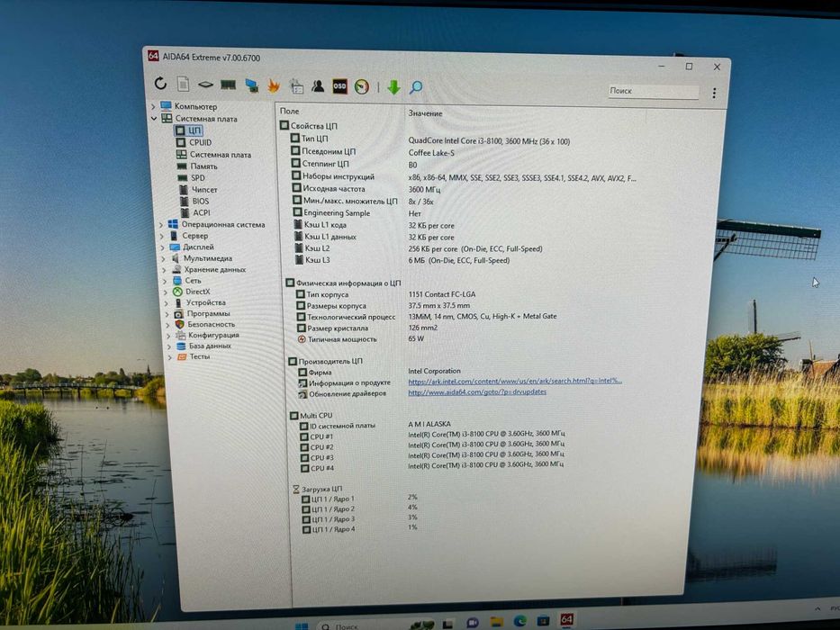Click the green down-arrow updates icon
840x630 pixels.
pyautogui.click(x=393, y=87)
